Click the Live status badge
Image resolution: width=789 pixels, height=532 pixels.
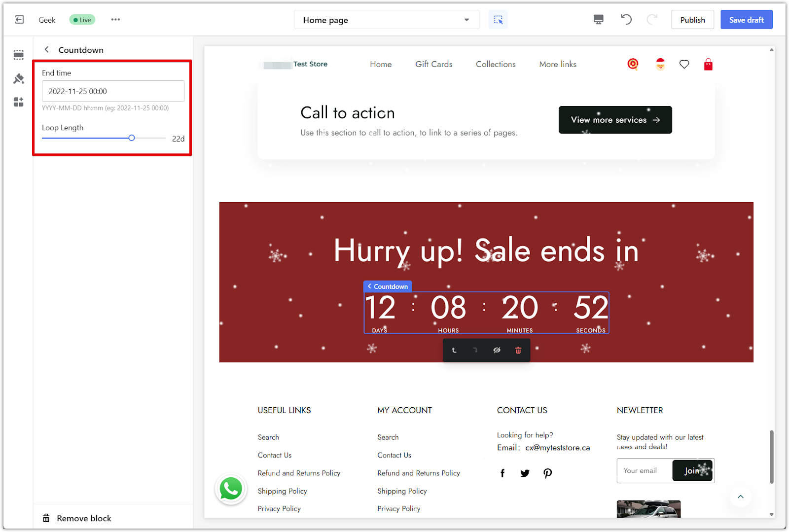(82, 20)
